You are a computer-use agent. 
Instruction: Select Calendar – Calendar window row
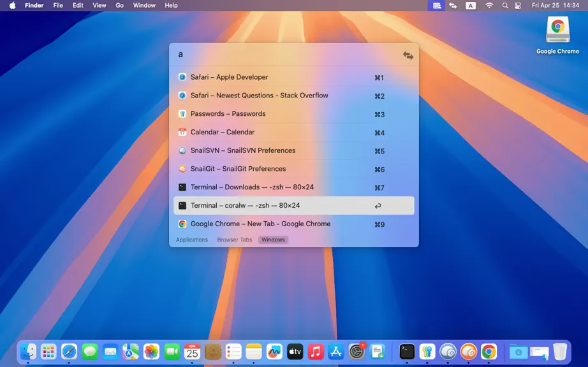pyautogui.click(x=294, y=132)
